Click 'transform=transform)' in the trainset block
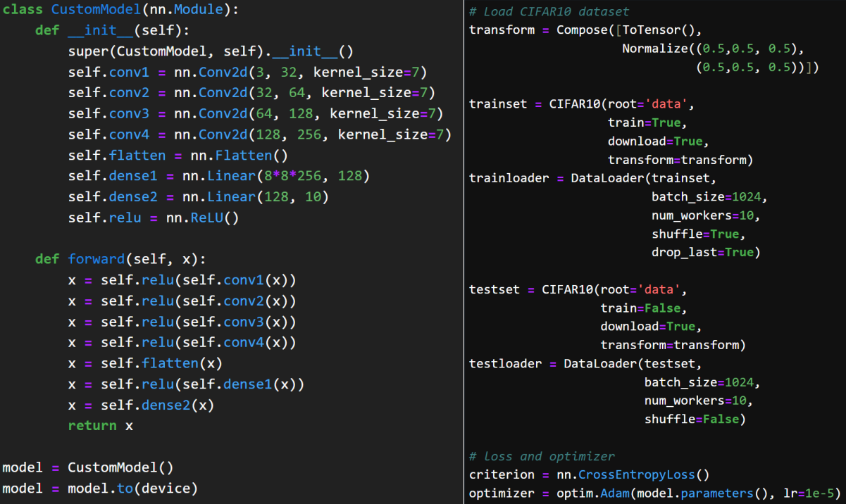Viewport: 846px width, 504px height. (680, 160)
